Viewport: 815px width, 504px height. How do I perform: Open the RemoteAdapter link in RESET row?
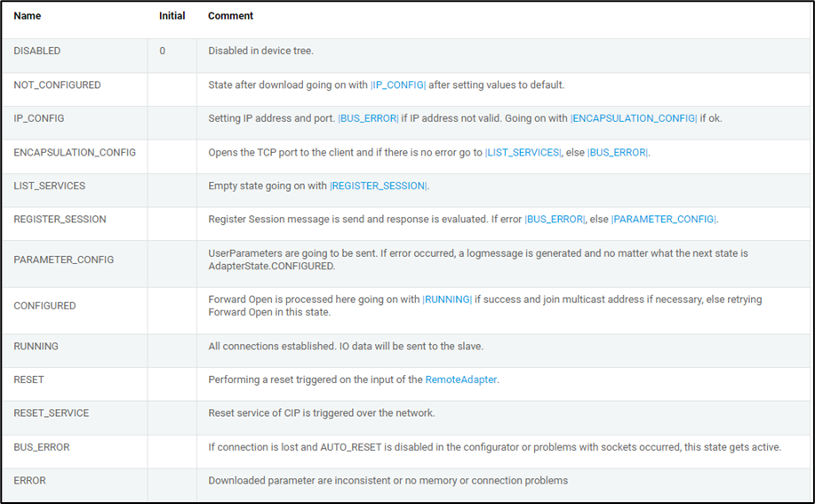tap(461, 380)
